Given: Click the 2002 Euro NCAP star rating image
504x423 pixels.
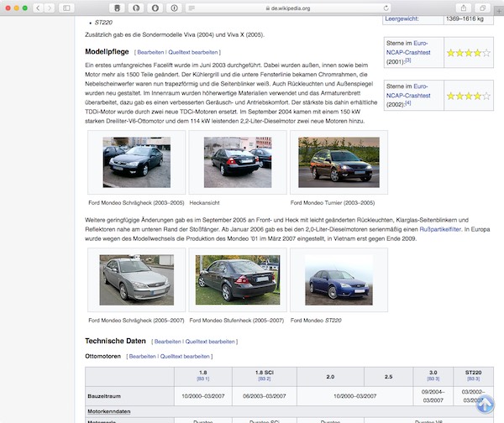Looking at the screenshot, I should (x=469, y=96).
